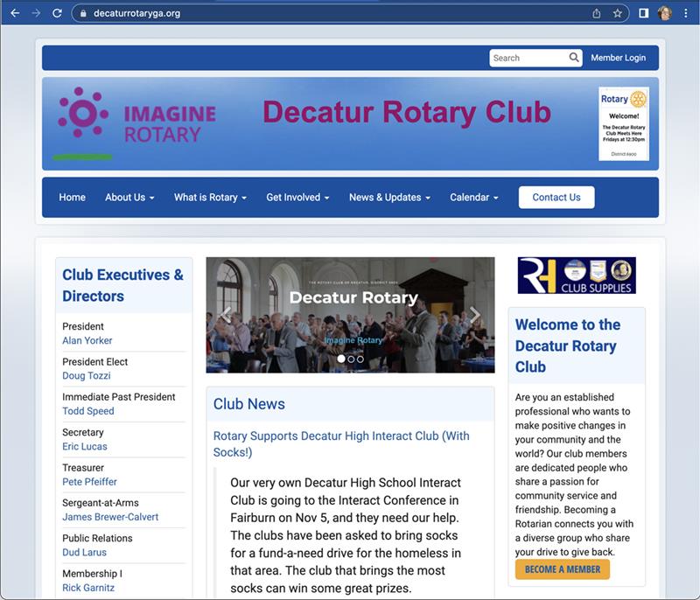
Task: Open the Club Supplies banner
Action: 577,276
